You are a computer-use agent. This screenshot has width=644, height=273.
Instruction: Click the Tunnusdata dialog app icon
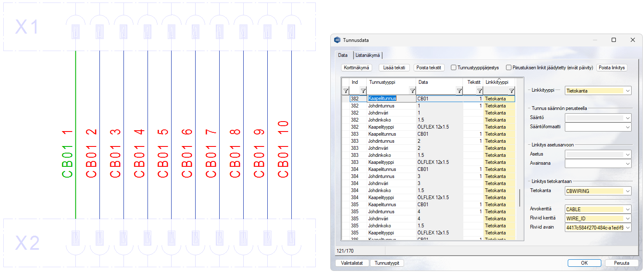pyautogui.click(x=337, y=40)
